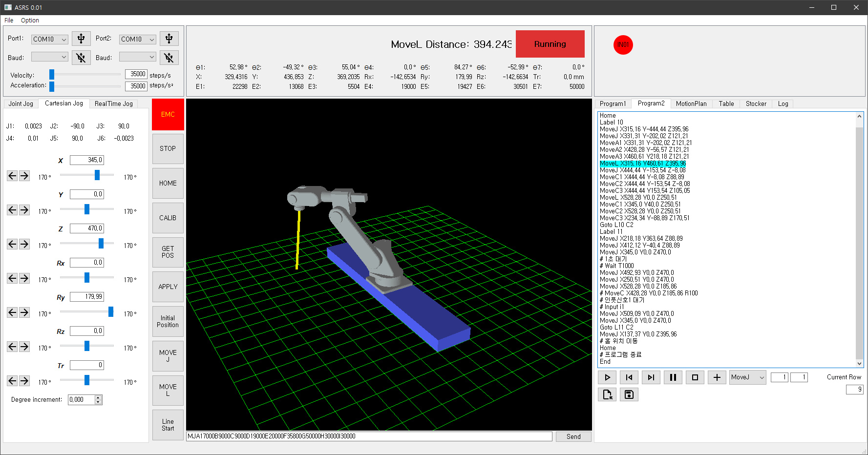This screenshot has height=455, width=868.
Task: Jog Rx right arrow
Action: point(24,278)
